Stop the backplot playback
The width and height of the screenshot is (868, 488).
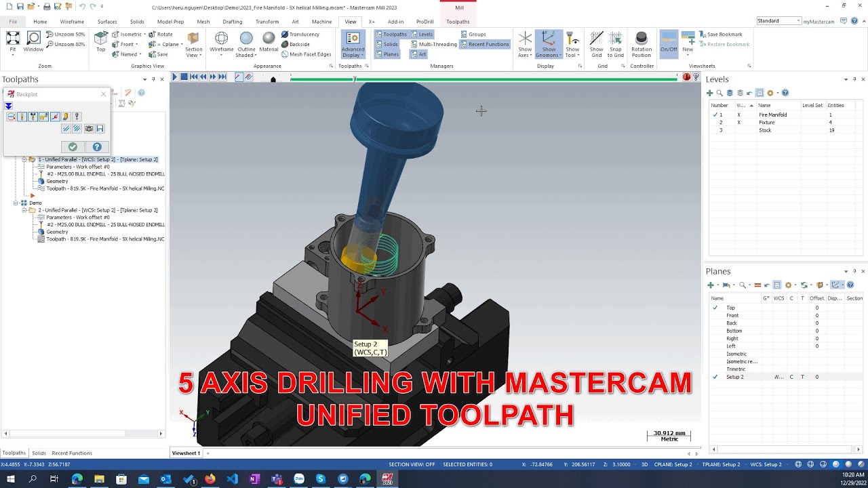pos(184,77)
